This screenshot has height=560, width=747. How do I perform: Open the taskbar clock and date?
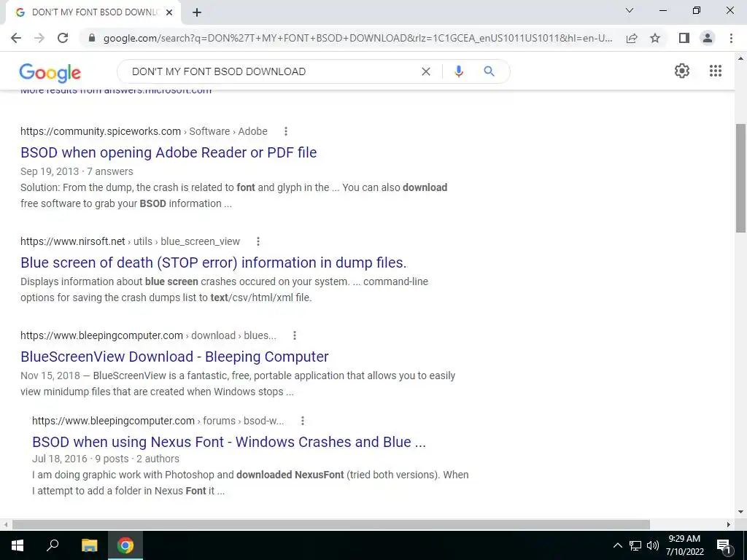coord(684,545)
